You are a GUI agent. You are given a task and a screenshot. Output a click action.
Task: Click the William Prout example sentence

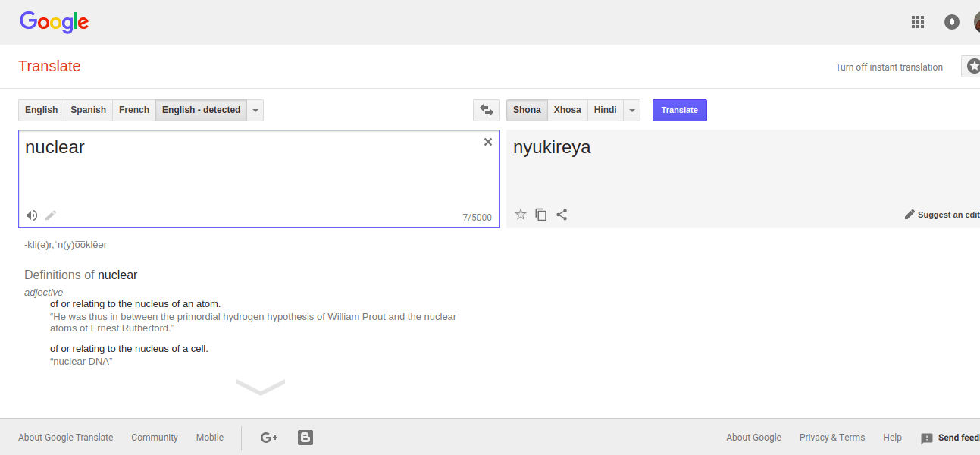253,322
